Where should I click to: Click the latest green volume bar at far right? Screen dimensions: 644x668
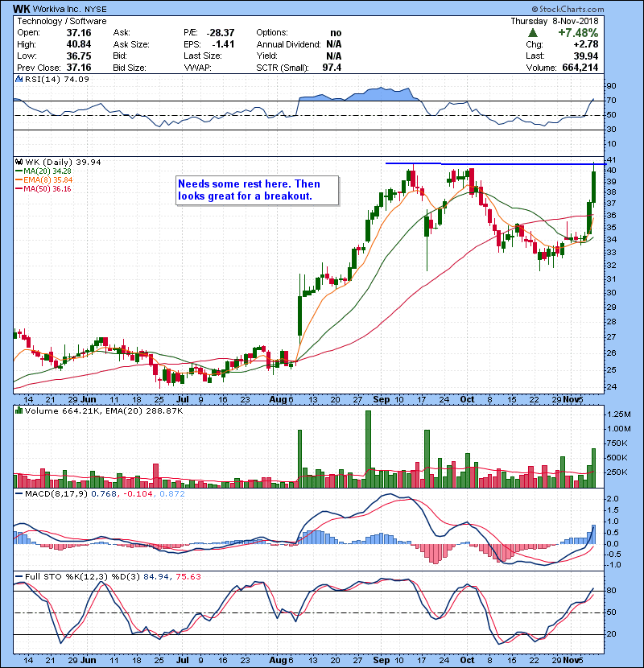coord(593,468)
